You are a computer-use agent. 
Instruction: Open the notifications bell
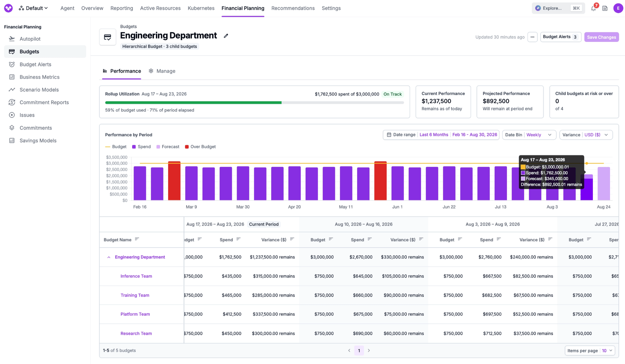593,8
